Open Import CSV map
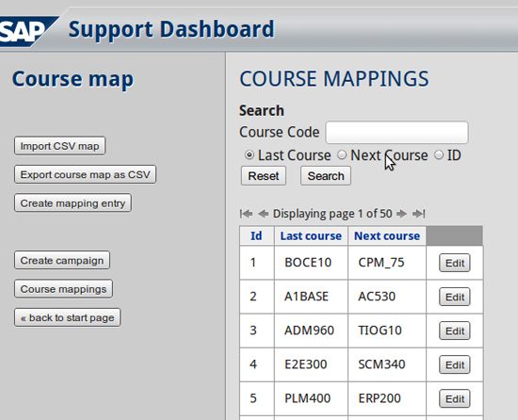This screenshot has height=420, width=518. 59,146
